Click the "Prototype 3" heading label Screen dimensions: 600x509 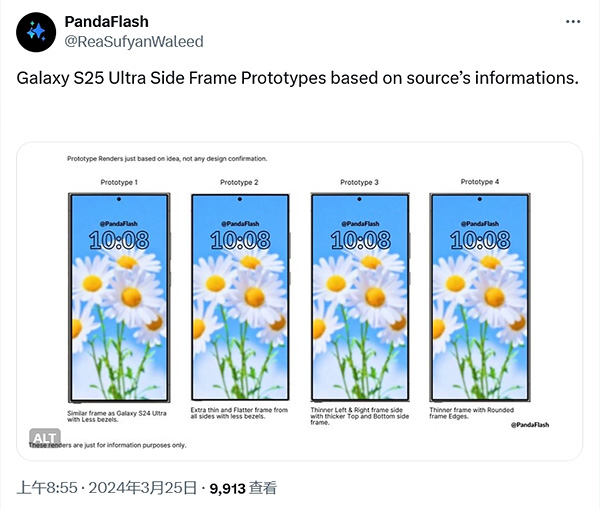click(359, 182)
